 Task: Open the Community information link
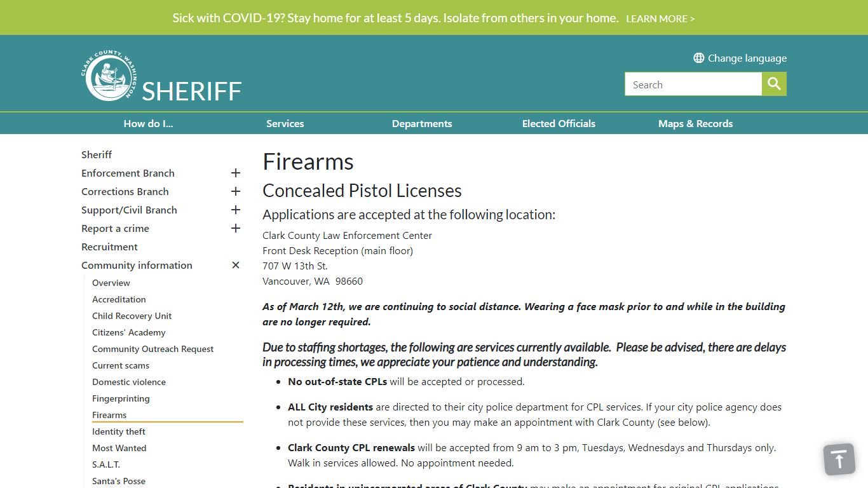(137, 265)
